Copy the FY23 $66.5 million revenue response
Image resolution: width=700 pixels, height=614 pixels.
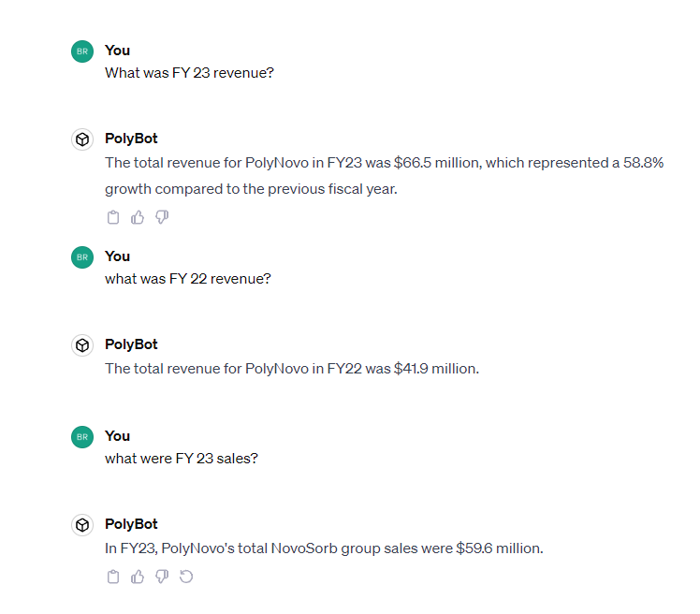tap(113, 217)
